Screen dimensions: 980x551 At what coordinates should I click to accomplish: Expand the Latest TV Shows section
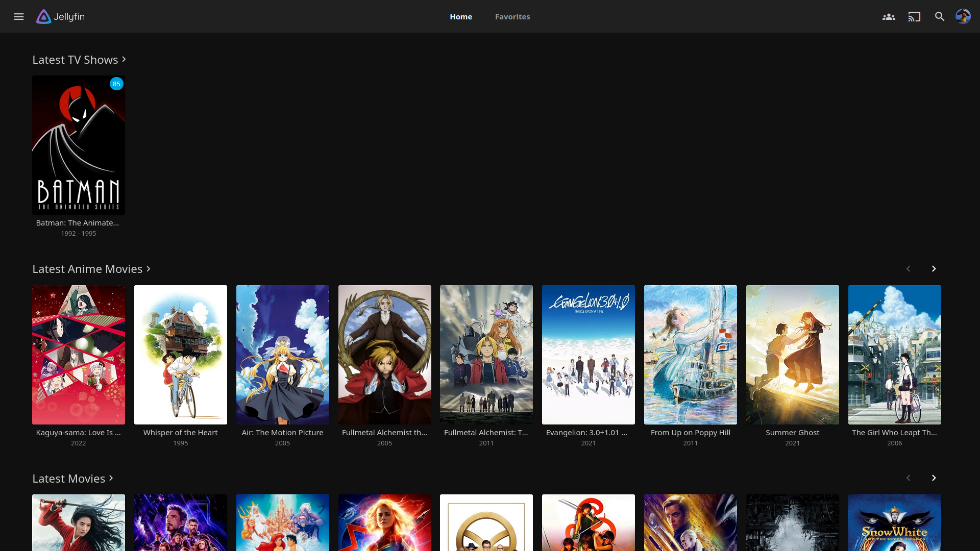[79, 60]
